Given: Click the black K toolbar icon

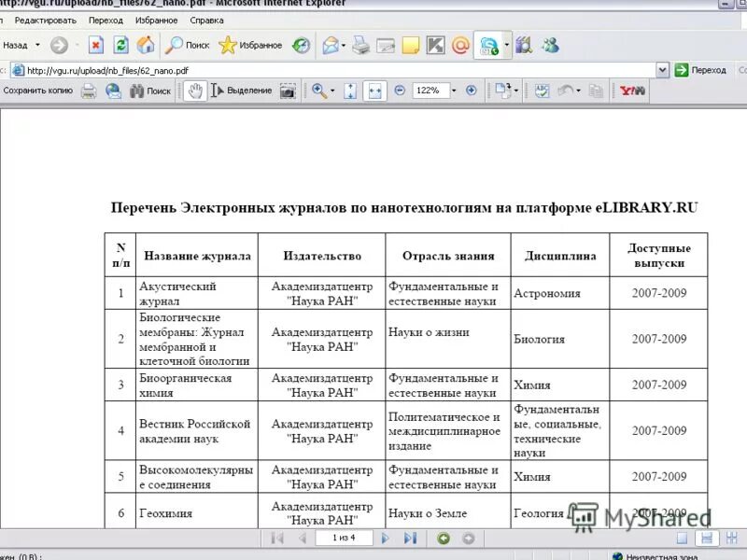Looking at the screenshot, I should pyautogui.click(x=435, y=45).
